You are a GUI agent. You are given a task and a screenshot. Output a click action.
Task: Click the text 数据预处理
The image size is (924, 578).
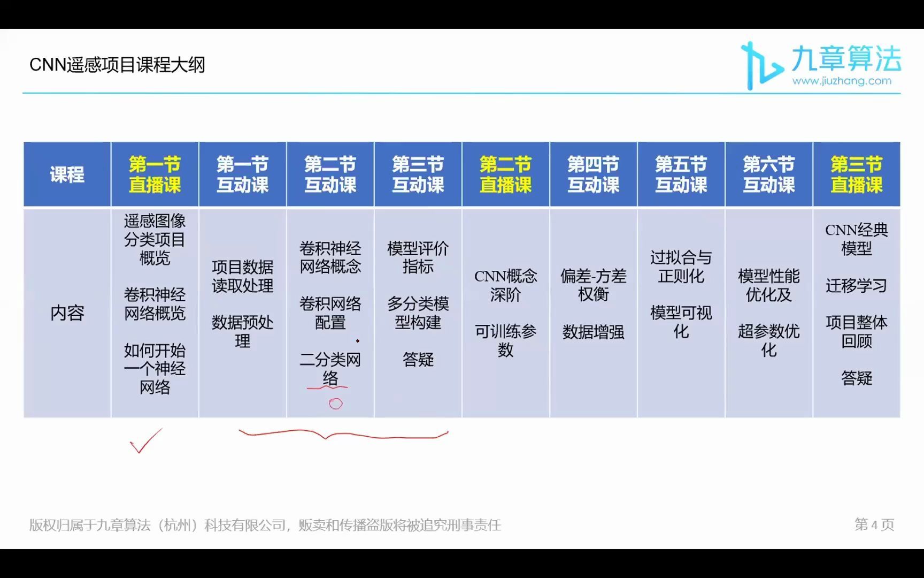tap(242, 332)
